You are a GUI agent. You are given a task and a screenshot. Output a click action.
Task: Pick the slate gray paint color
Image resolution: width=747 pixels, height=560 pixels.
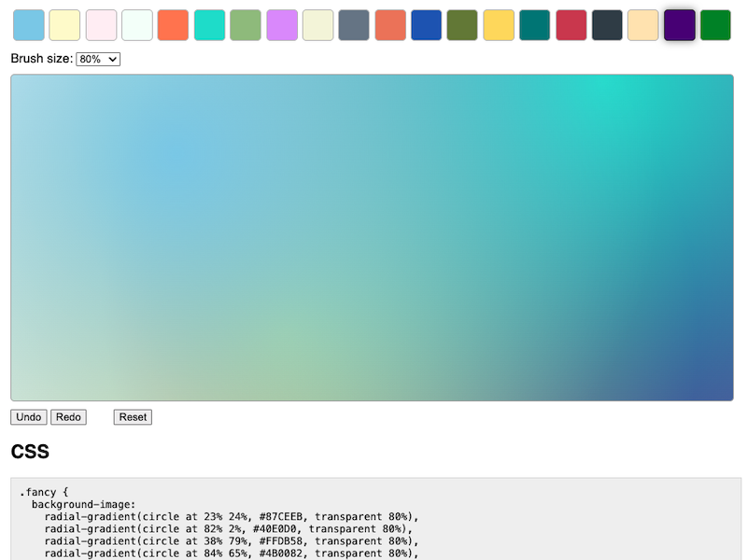[354, 25]
